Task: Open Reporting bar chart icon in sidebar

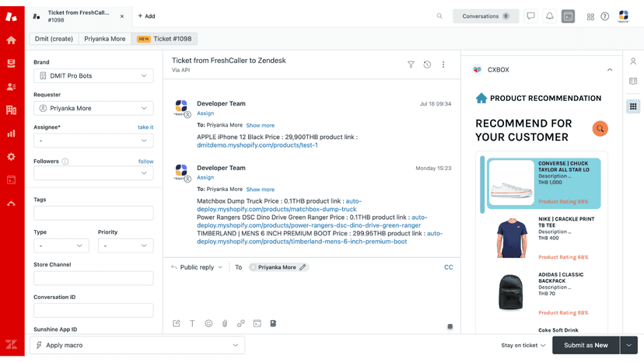Action: [11, 134]
